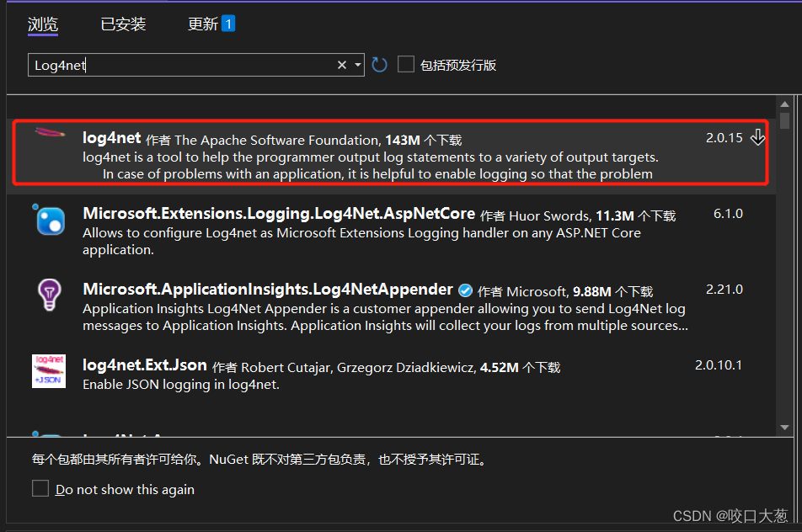Switch to the 浏览 tab
Viewport: 802px width, 532px height.
pyautogui.click(x=43, y=24)
